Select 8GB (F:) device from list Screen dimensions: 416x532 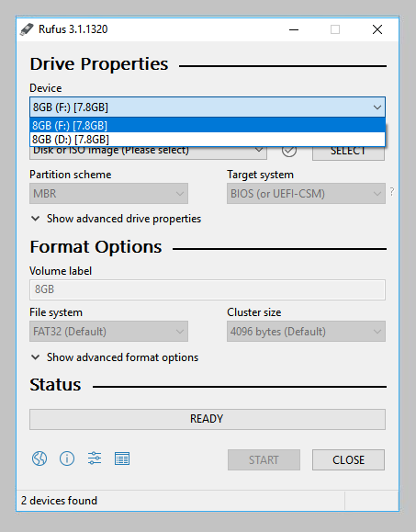[208, 126]
